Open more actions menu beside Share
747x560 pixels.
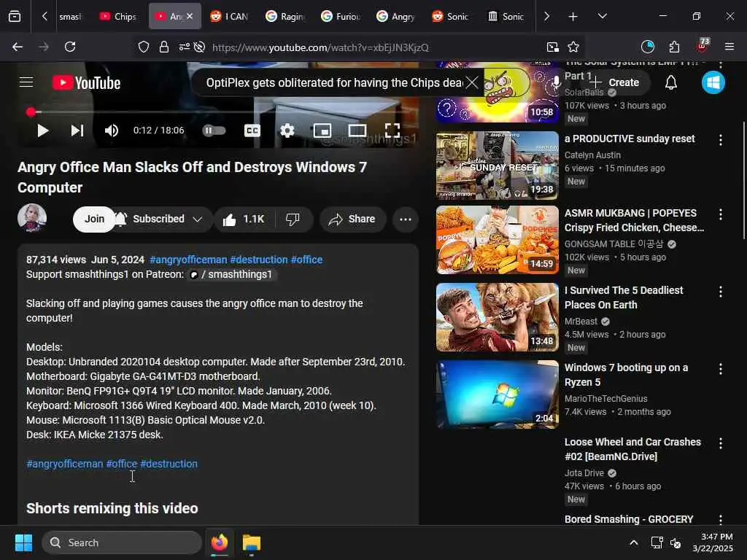[406, 219]
